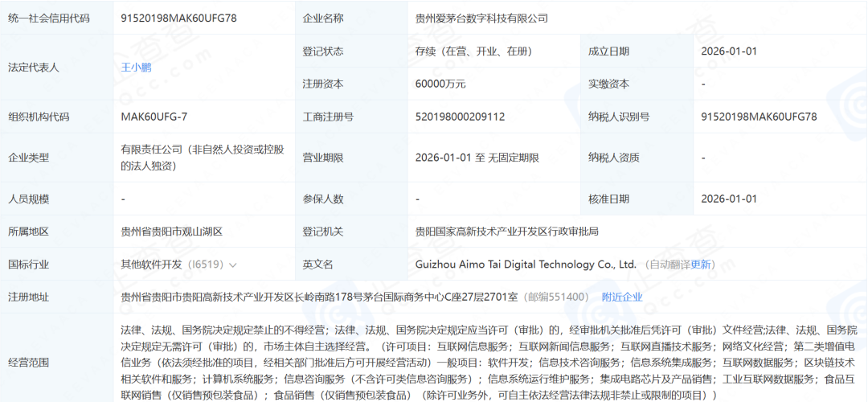Click the 国标行业 label cell

pyautogui.click(x=57, y=265)
